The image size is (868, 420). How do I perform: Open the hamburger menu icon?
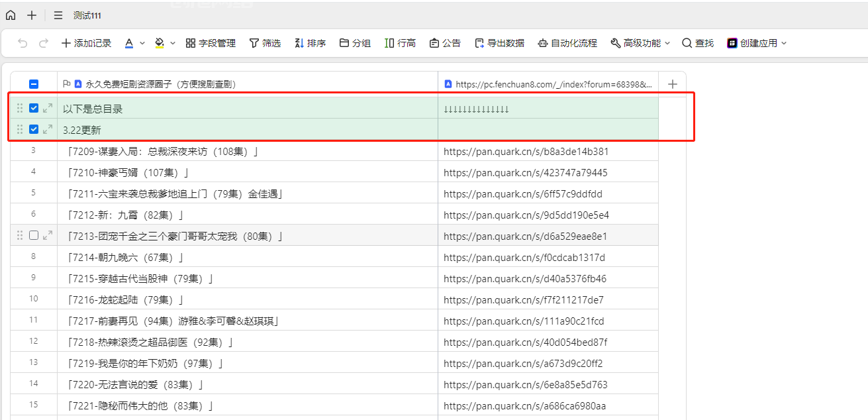pyautogui.click(x=58, y=15)
